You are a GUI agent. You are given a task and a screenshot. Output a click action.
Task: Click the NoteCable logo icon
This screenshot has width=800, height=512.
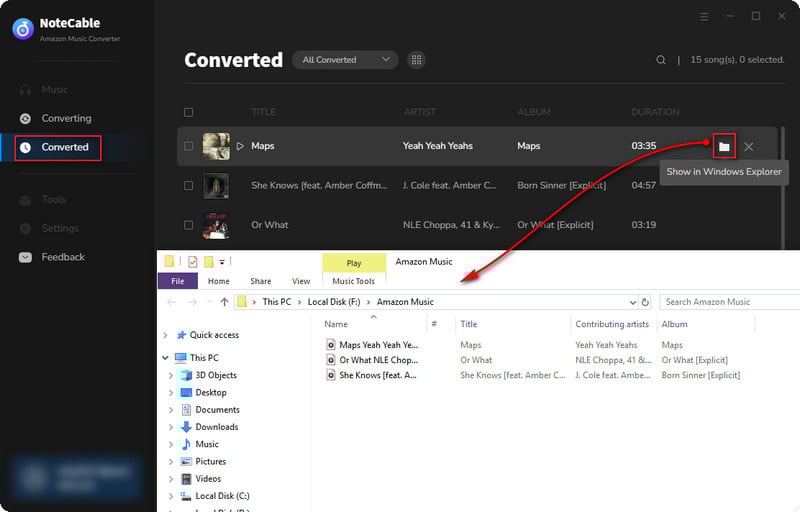23,29
